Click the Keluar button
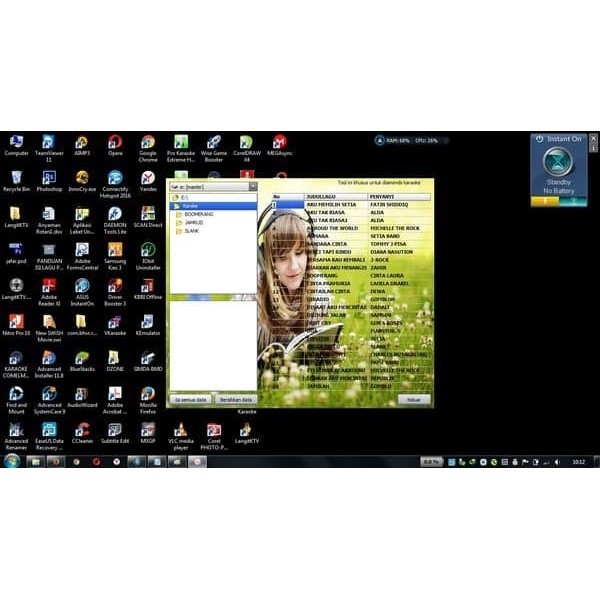Viewport: 600px width, 600px height. pos(414,399)
